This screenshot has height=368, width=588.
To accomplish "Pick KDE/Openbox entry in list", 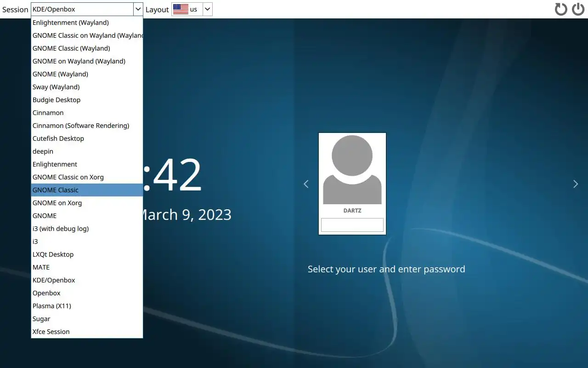I will coord(87,280).
